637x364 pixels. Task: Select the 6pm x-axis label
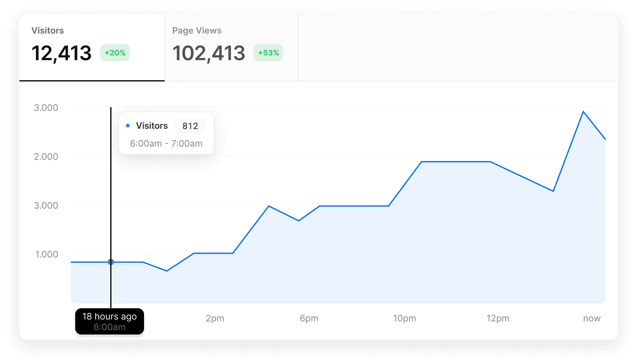pyautogui.click(x=309, y=318)
